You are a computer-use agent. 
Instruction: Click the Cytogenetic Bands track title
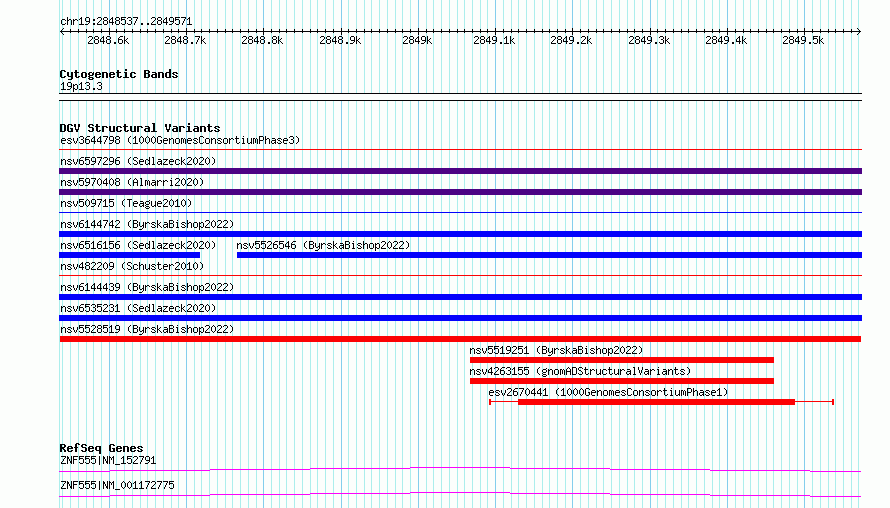(119, 74)
